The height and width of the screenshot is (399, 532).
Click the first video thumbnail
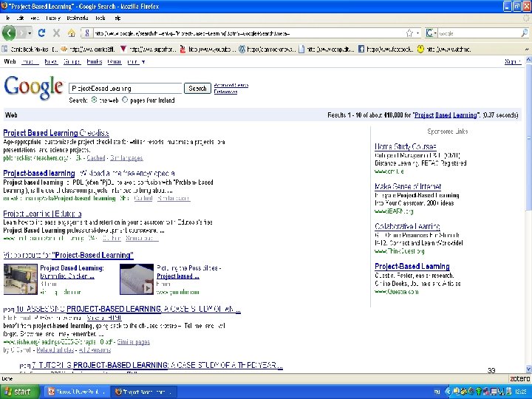tap(21, 279)
